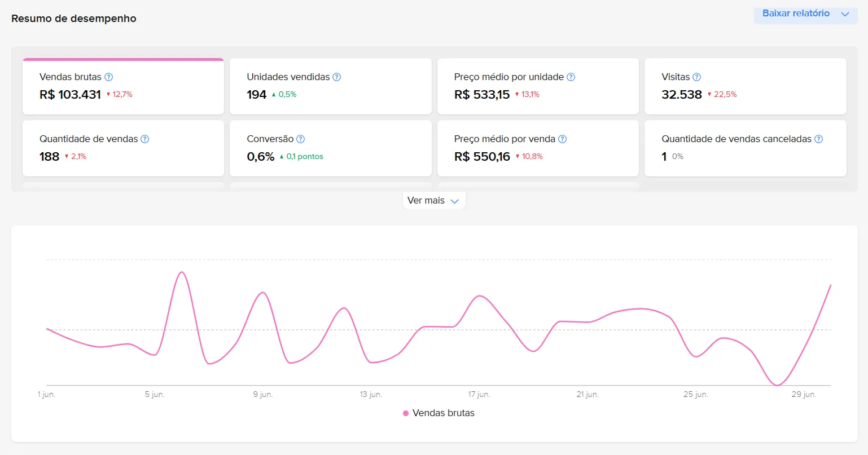The width and height of the screenshot is (868, 455).
Task: Click the Baixar relatório button
Action: 796,14
